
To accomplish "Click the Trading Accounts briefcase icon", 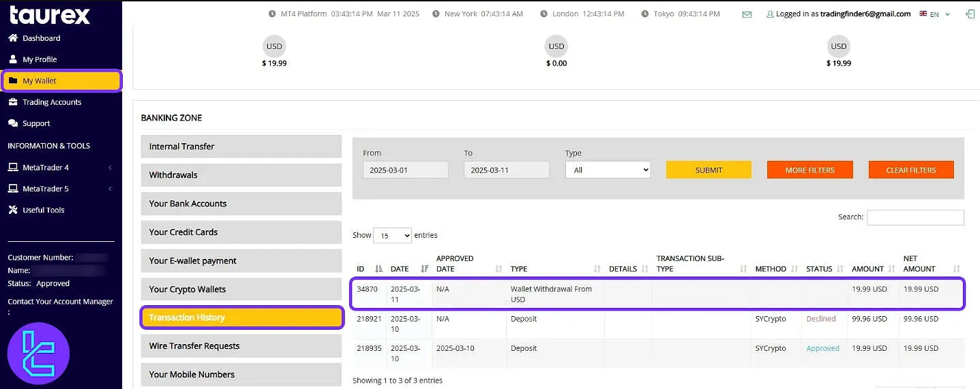I will click(x=13, y=102).
